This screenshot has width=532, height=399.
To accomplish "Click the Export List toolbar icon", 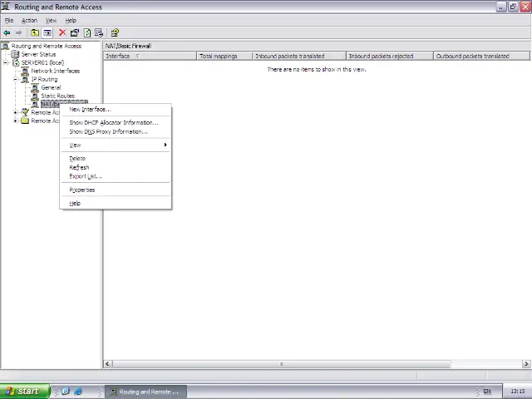I will pos(99,32).
